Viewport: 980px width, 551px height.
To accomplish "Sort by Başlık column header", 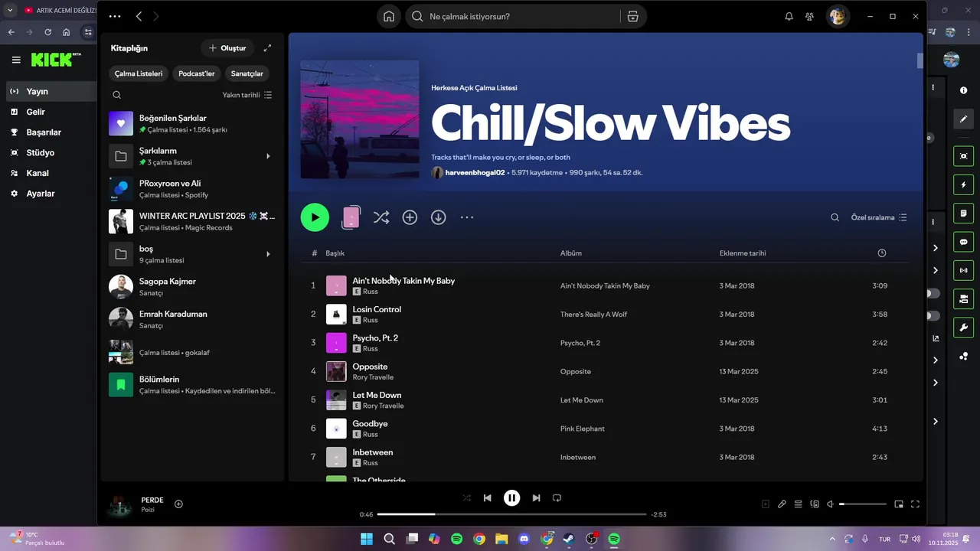I will click(x=335, y=253).
